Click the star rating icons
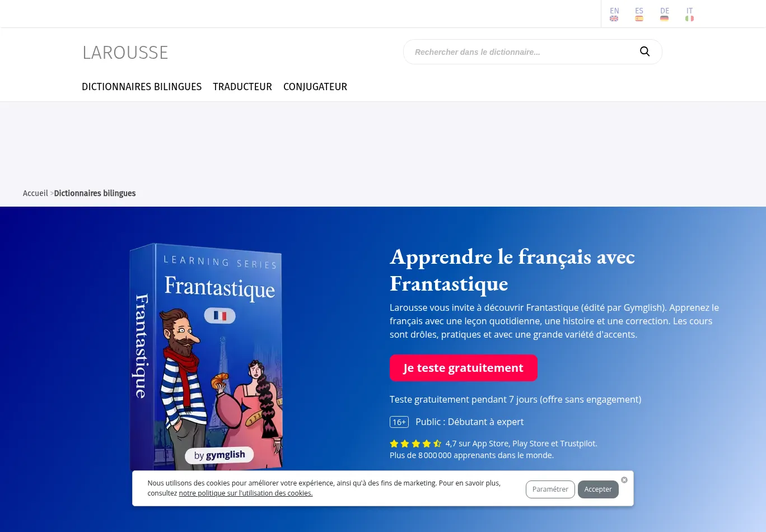The width and height of the screenshot is (766, 532). (415, 444)
